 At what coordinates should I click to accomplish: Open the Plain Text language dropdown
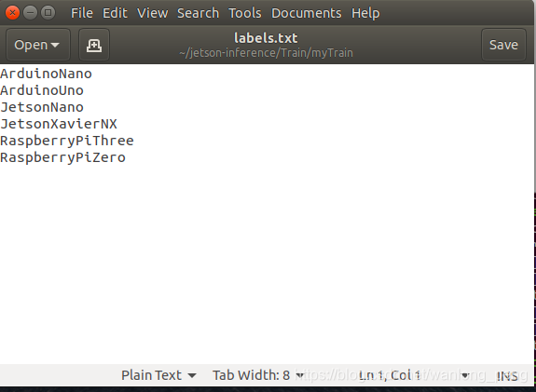pos(158,375)
